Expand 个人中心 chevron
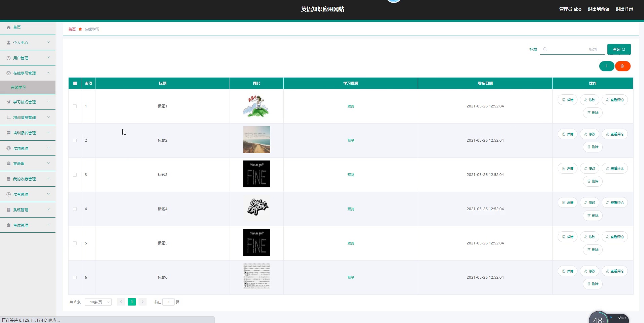This screenshot has width=644, height=323. [x=48, y=42]
